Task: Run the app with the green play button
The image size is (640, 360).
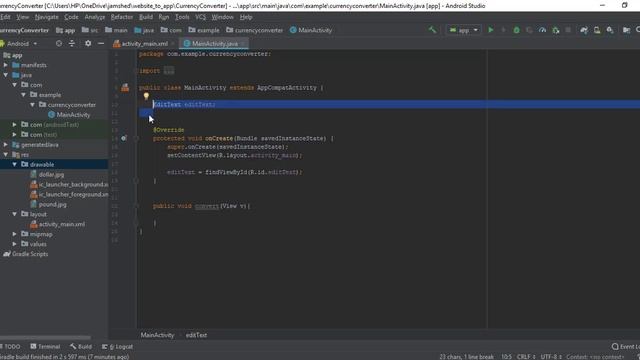Action: (491, 30)
